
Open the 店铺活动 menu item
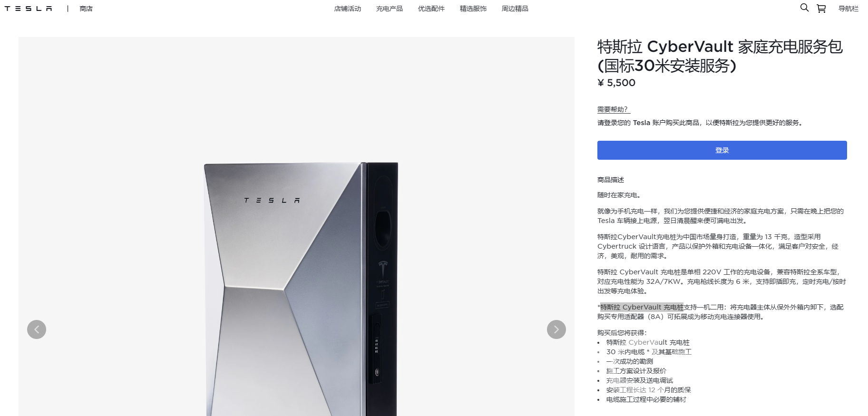pos(348,9)
